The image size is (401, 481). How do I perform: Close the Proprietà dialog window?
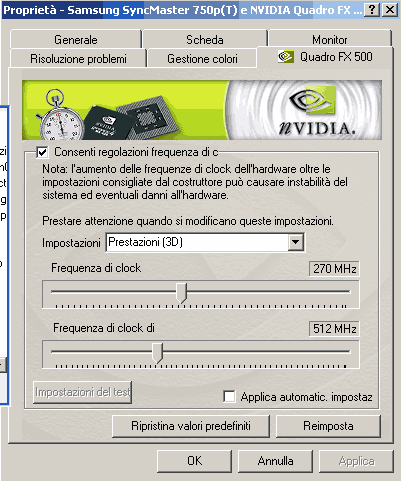389,10
